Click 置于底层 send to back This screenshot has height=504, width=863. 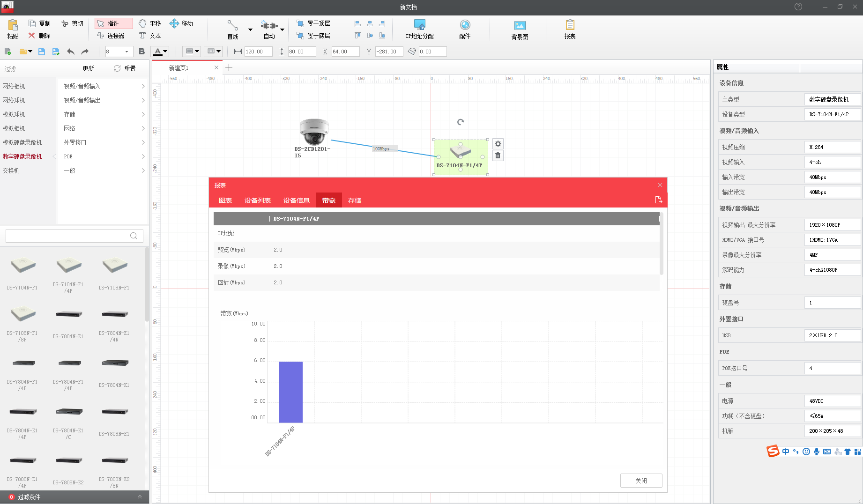click(313, 36)
